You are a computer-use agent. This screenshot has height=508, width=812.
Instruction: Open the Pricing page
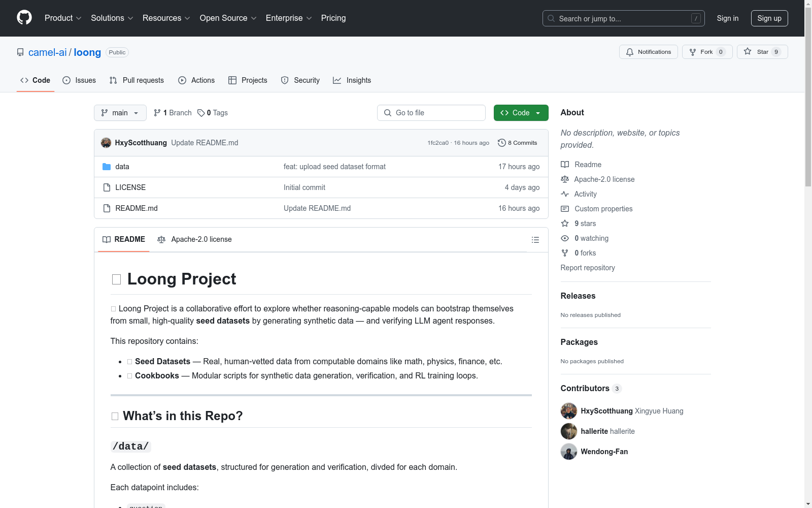pyautogui.click(x=333, y=18)
